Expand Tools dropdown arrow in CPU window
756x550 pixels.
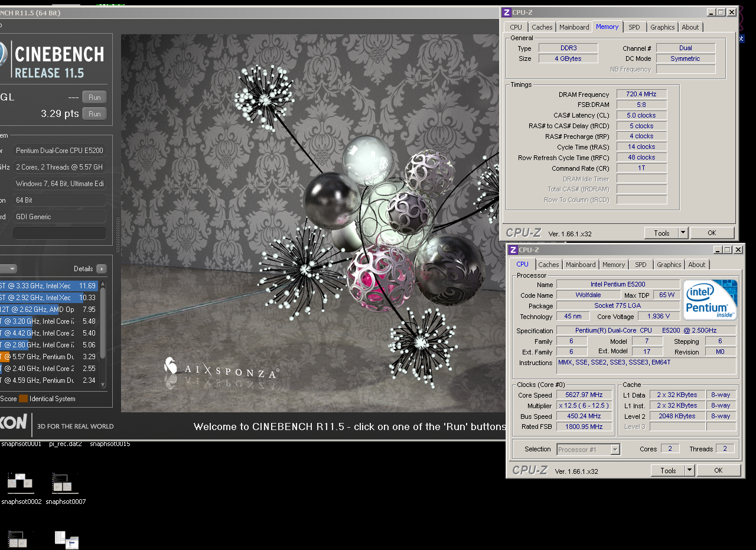click(689, 470)
